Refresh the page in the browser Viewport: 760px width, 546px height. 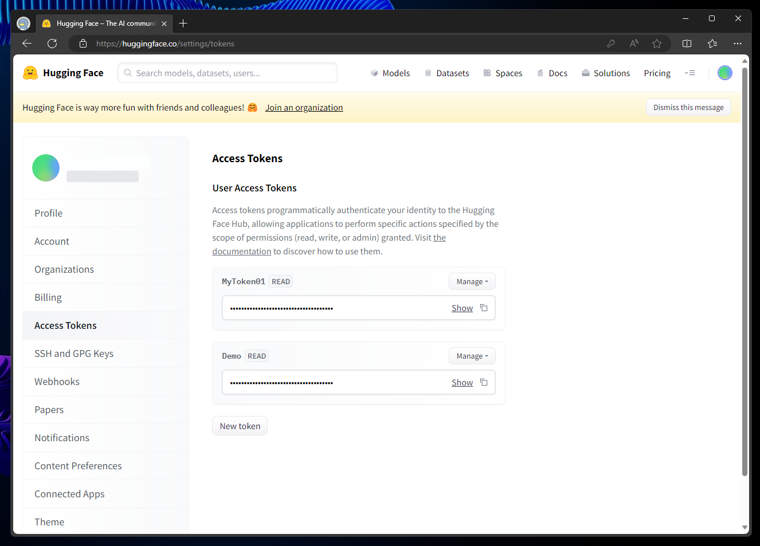click(52, 44)
